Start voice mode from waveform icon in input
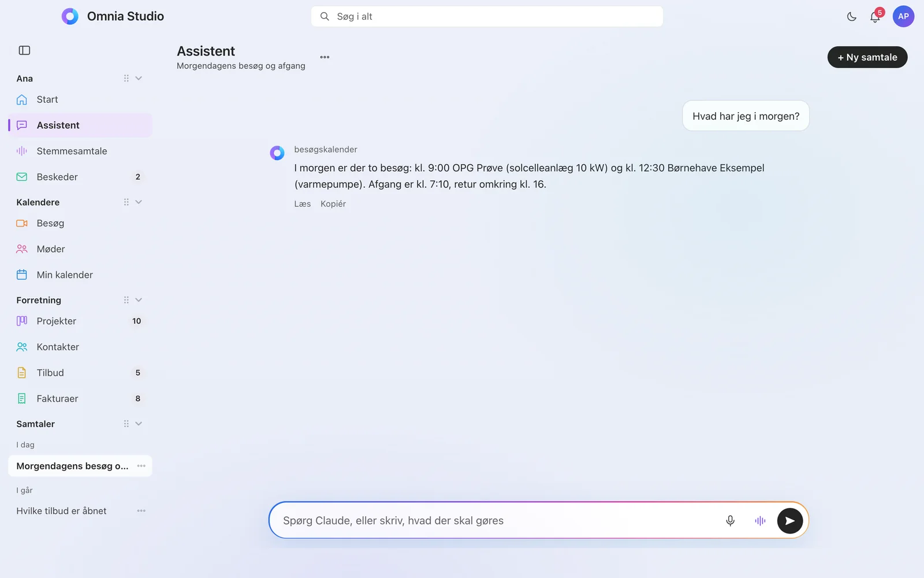This screenshot has width=924, height=578. click(x=760, y=521)
